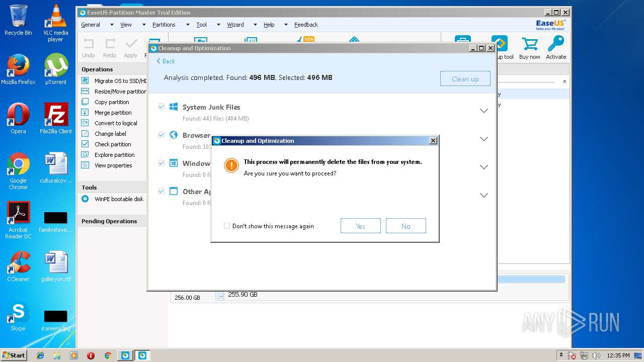
Task: Open the General menu
Action: coord(91,25)
